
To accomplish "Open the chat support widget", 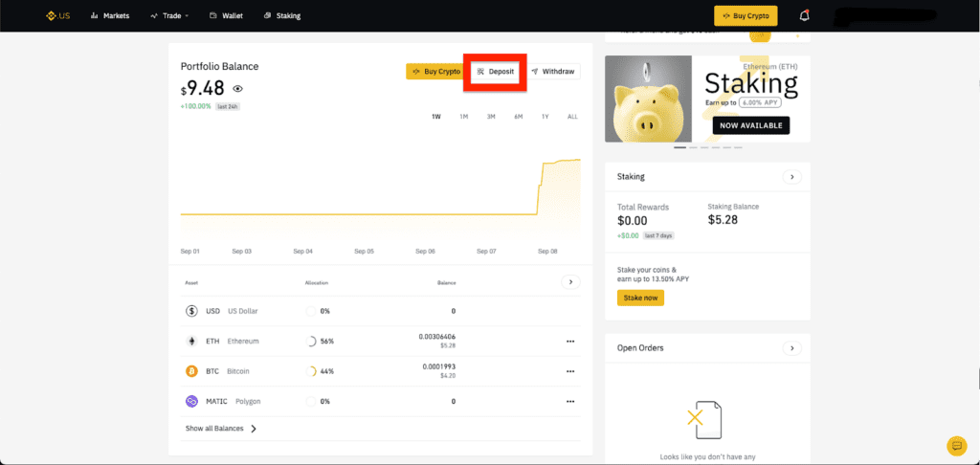I will 956,446.
